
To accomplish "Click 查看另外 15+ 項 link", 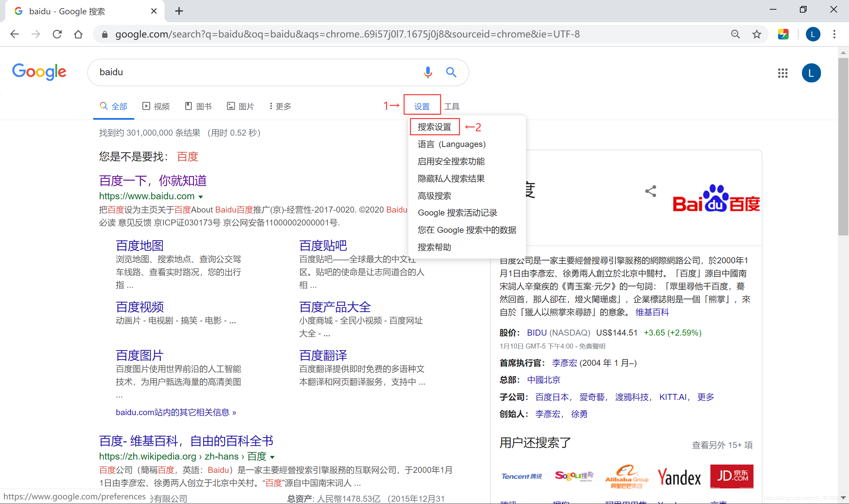I will [722, 445].
